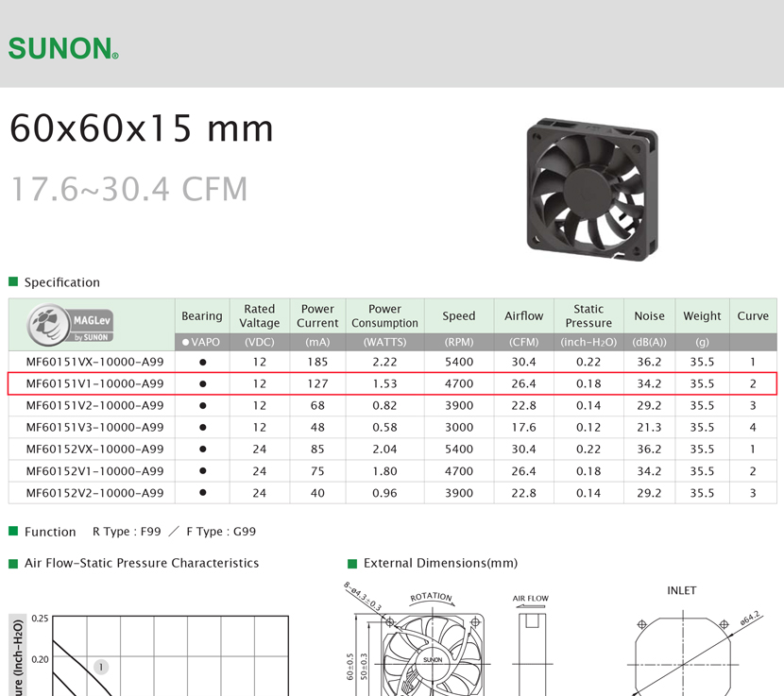Click the bearing dot for MF60152VX-10000-A99
The height and width of the screenshot is (696, 784).
[202, 449]
